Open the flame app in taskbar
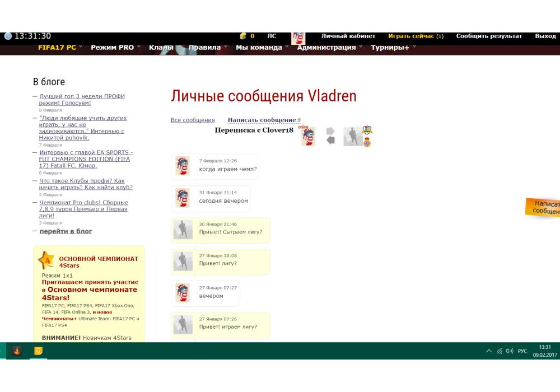Screen dimensions: 560x392 coord(17,351)
